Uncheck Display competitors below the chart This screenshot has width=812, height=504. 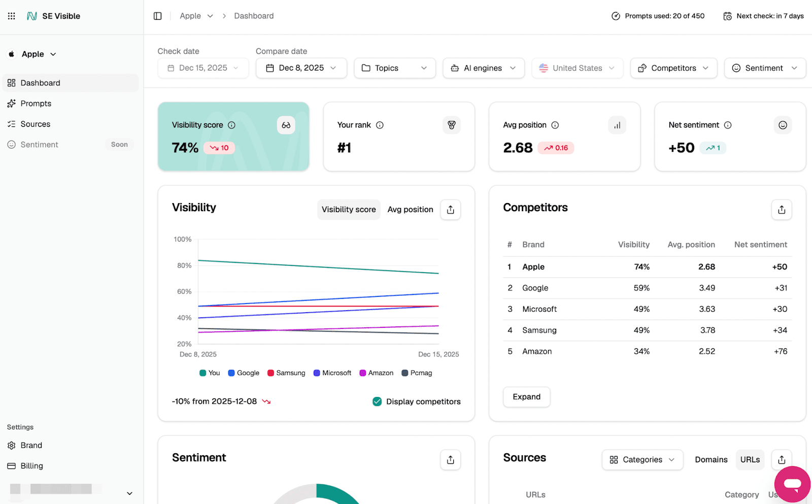tap(377, 401)
